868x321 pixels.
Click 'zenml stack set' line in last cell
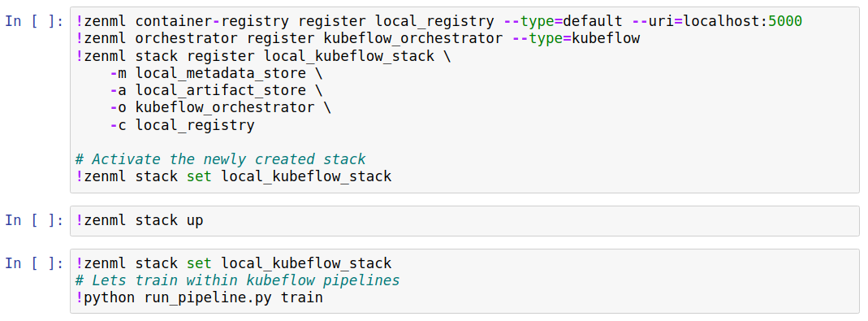233,263
